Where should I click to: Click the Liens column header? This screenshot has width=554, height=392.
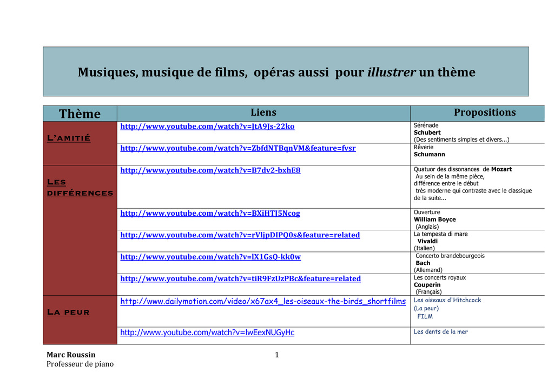pos(263,112)
